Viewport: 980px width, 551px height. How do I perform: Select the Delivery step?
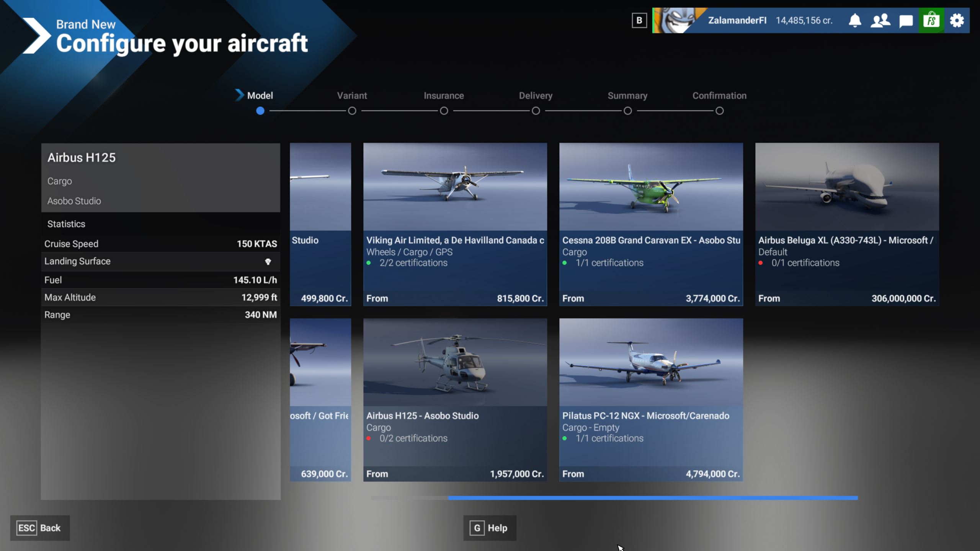coord(536,96)
